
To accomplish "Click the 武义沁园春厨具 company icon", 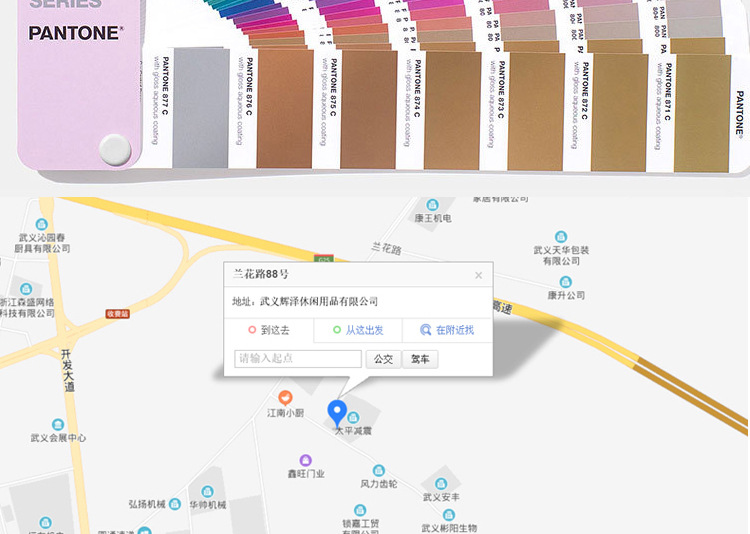I will (42, 224).
